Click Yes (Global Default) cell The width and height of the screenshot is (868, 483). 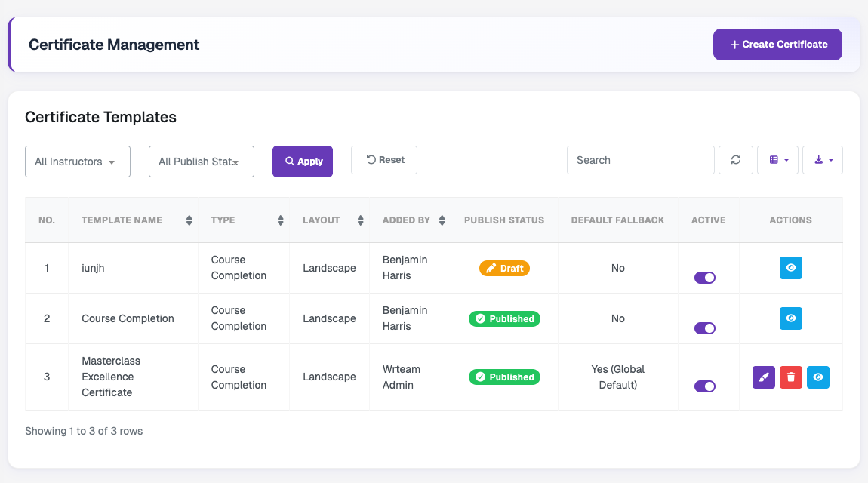(617, 377)
